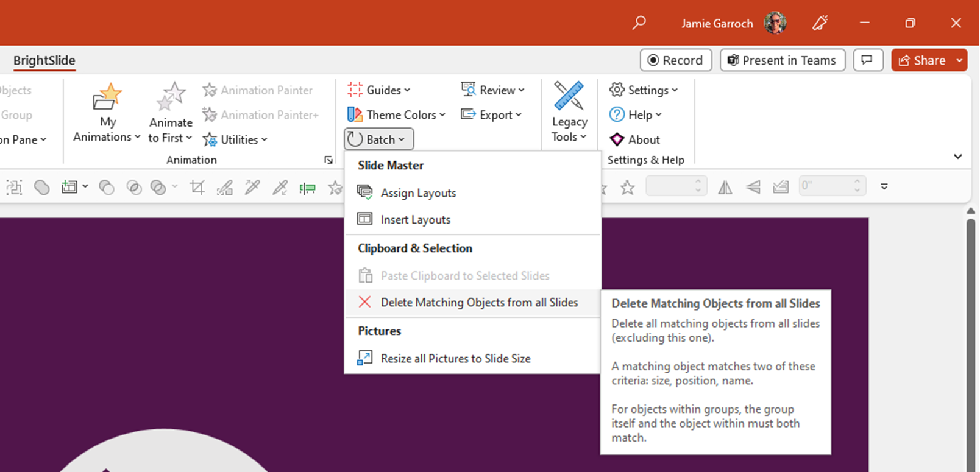The width and height of the screenshot is (980, 472).
Task: Select Paste Clipboard to Selected Slides
Action: coord(472,276)
